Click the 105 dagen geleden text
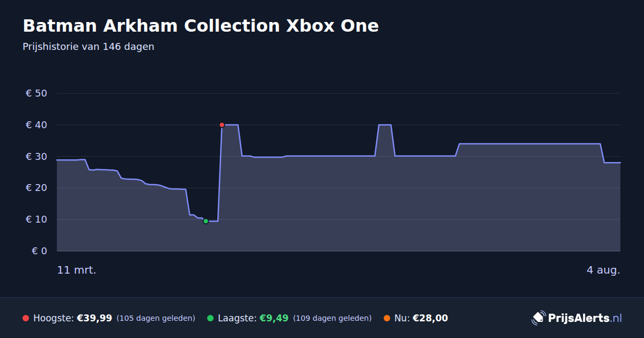Image resolution: width=644 pixels, height=338 pixels. pyautogui.click(x=156, y=318)
